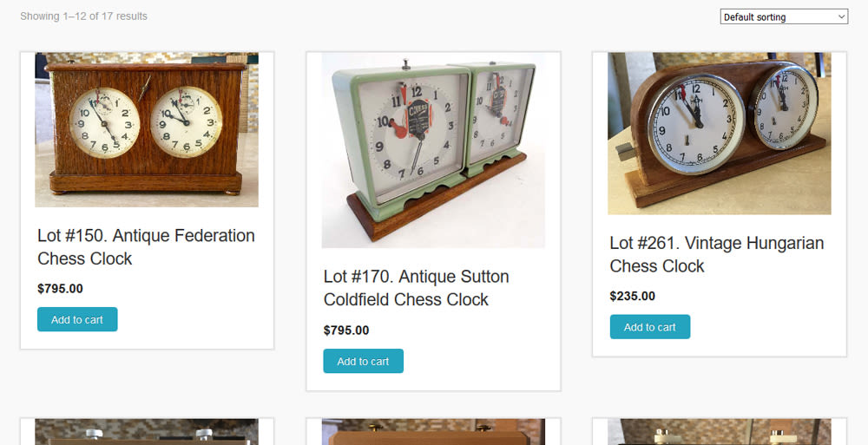868x445 pixels.
Task: Click the chevron arrow of the sorting box
Action: pos(841,16)
